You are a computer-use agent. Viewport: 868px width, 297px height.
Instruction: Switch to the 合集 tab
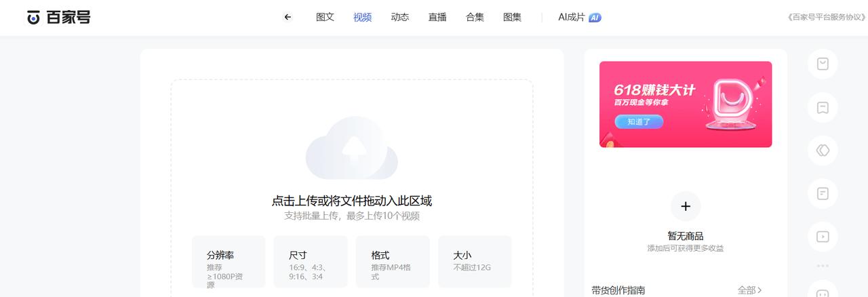pyautogui.click(x=475, y=18)
